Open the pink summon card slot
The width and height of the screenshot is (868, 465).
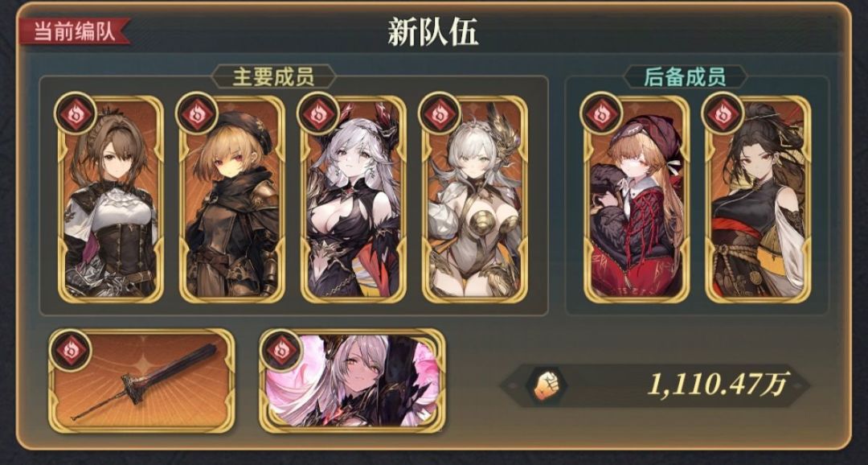[353, 381]
